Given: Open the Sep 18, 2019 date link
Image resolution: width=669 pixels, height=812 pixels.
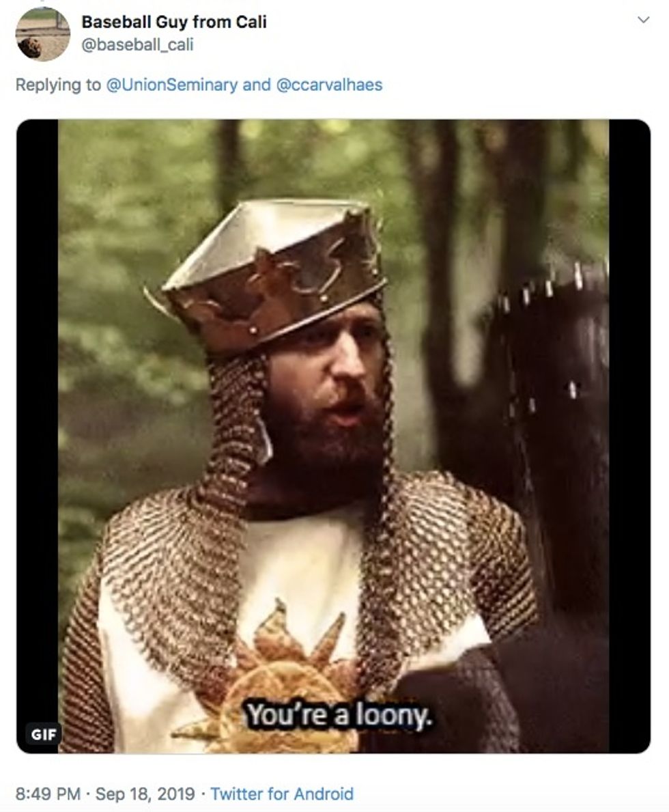Looking at the screenshot, I should (145, 794).
